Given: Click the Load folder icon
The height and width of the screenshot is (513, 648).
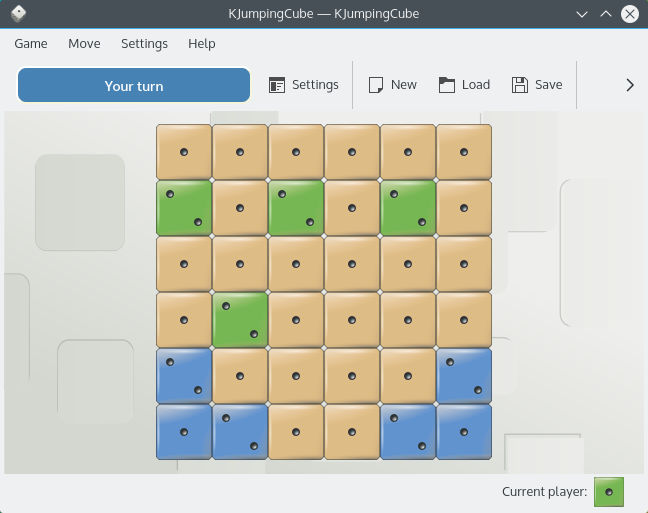Looking at the screenshot, I should click(446, 85).
